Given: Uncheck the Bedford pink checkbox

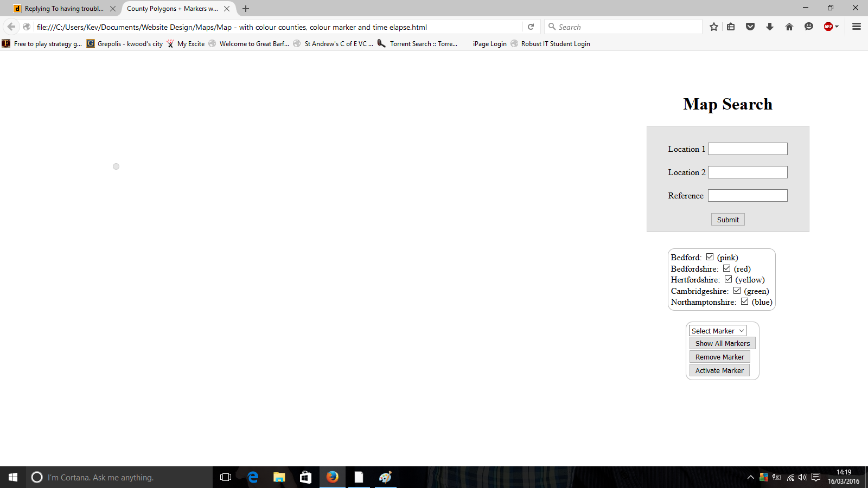Looking at the screenshot, I should [x=710, y=256].
